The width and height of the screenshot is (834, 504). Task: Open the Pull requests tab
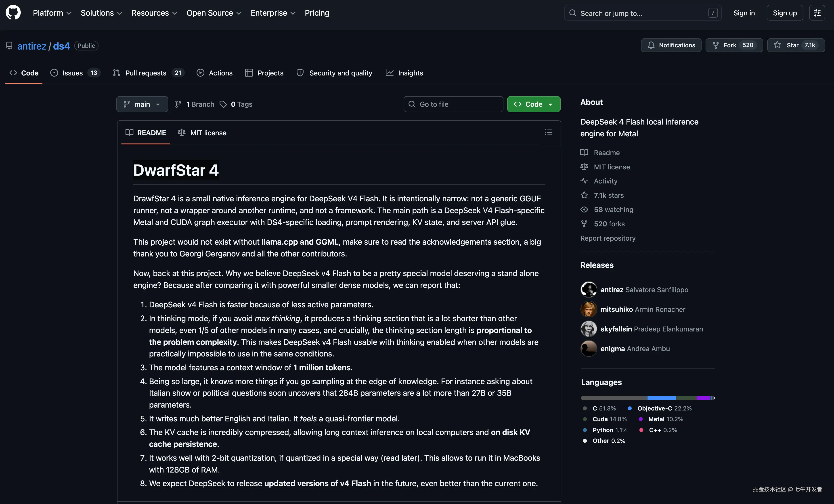(148, 73)
